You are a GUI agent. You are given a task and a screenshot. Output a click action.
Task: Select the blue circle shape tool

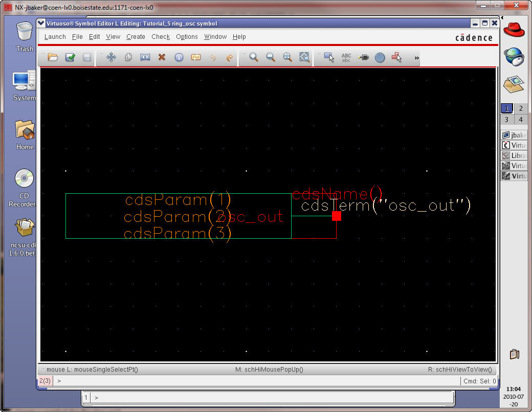(380, 58)
